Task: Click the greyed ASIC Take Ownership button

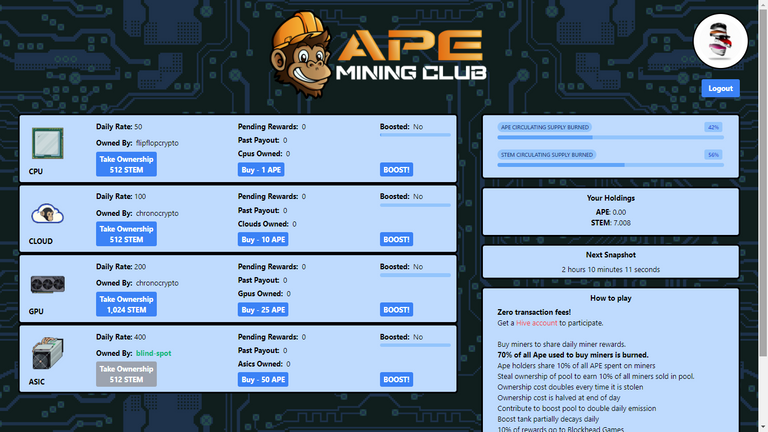Action: point(126,374)
